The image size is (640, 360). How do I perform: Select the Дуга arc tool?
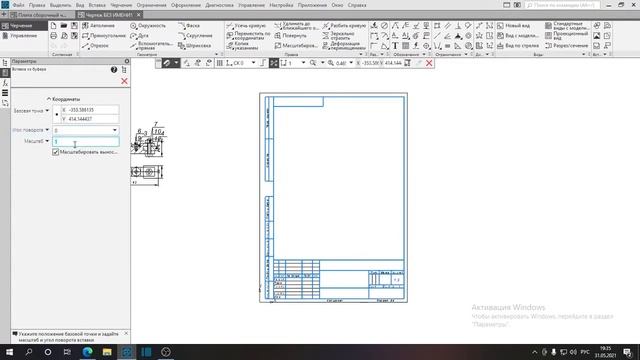[140, 36]
